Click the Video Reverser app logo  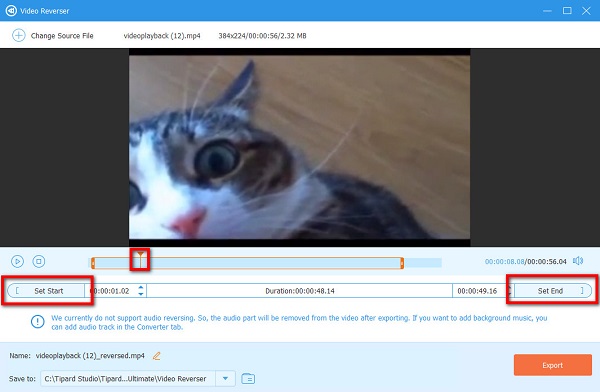click(x=11, y=11)
